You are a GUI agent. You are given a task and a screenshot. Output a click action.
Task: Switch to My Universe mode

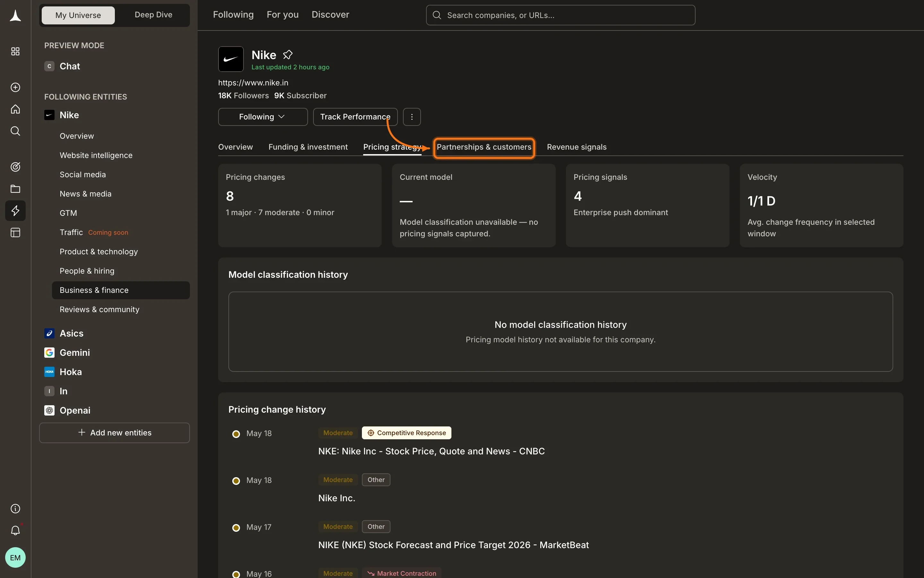point(78,15)
